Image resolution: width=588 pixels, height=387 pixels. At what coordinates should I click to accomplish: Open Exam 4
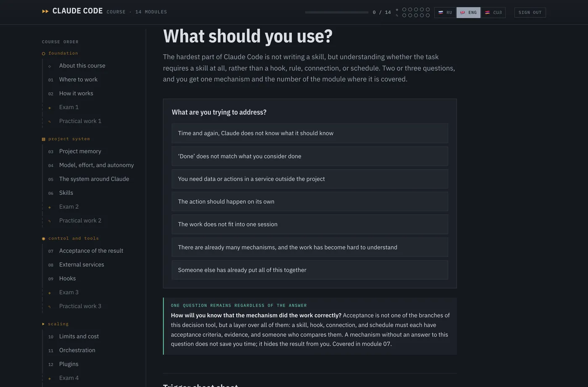pos(69,378)
